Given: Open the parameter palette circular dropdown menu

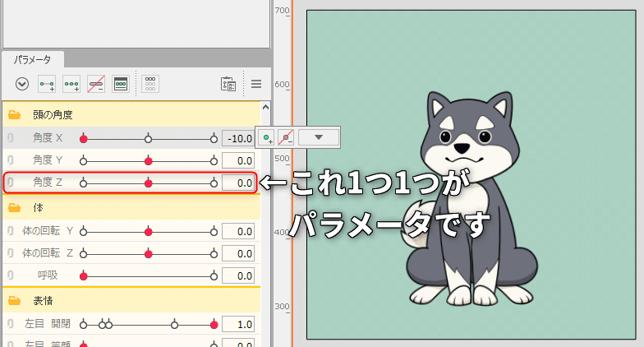Looking at the screenshot, I should click(21, 84).
